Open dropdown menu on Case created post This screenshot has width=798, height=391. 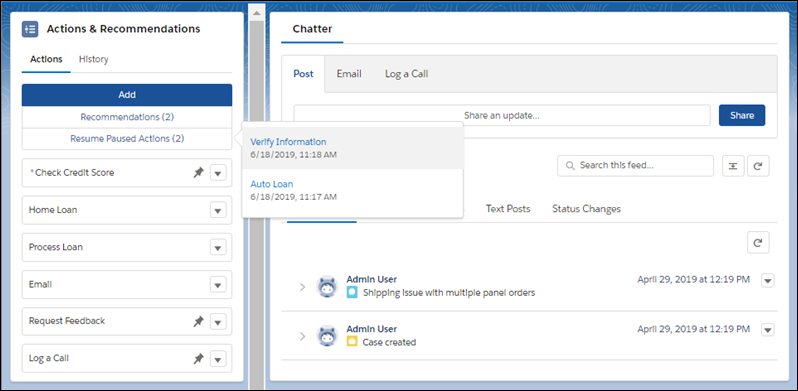click(768, 330)
